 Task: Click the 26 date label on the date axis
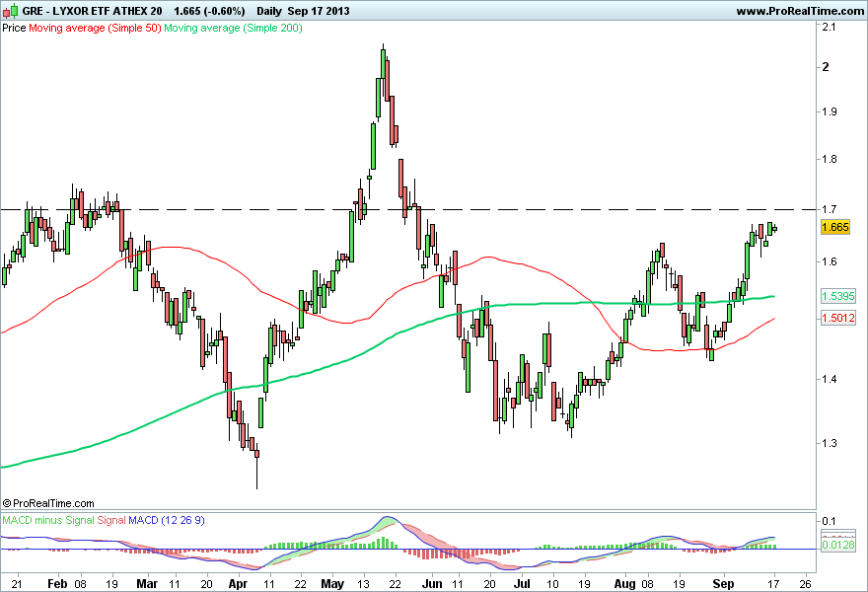pyautogui.click(x=806, y=584)
